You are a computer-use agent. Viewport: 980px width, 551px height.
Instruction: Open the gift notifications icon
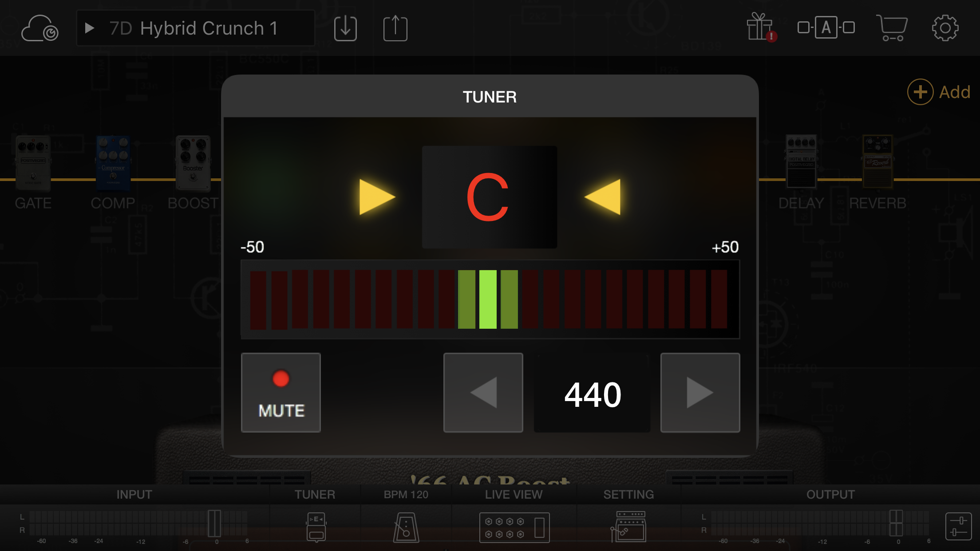coord(760,28)
